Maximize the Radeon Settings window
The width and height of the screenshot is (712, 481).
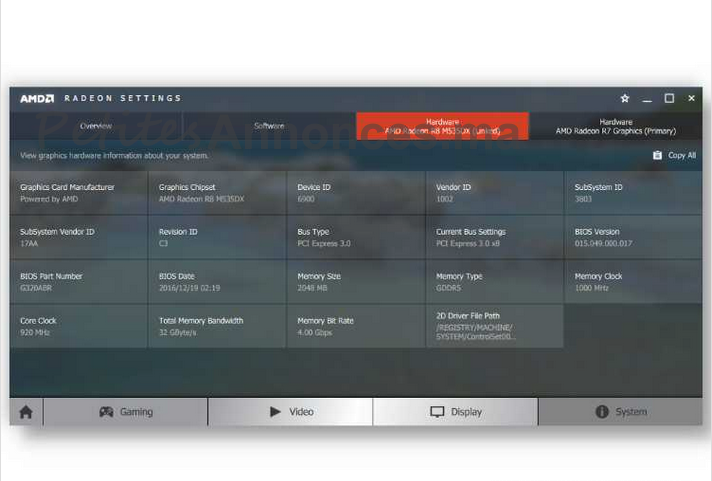[x=669, y=98]
